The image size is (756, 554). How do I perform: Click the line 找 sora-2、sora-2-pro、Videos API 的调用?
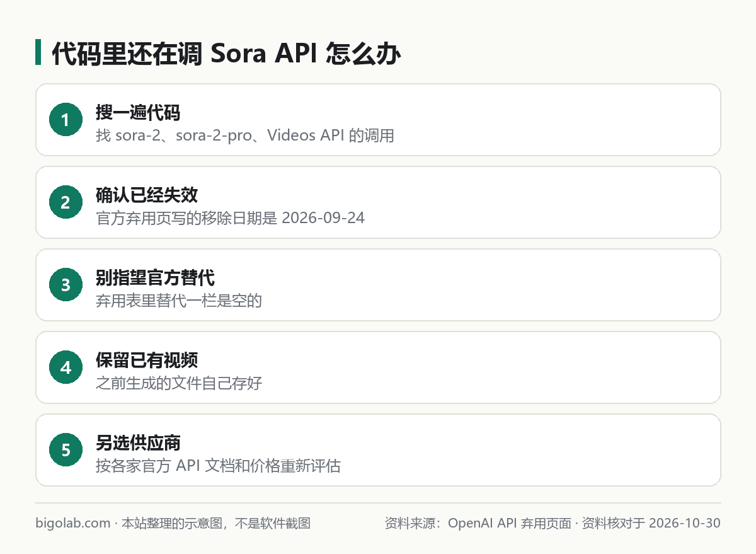click(x=245, y=136)
